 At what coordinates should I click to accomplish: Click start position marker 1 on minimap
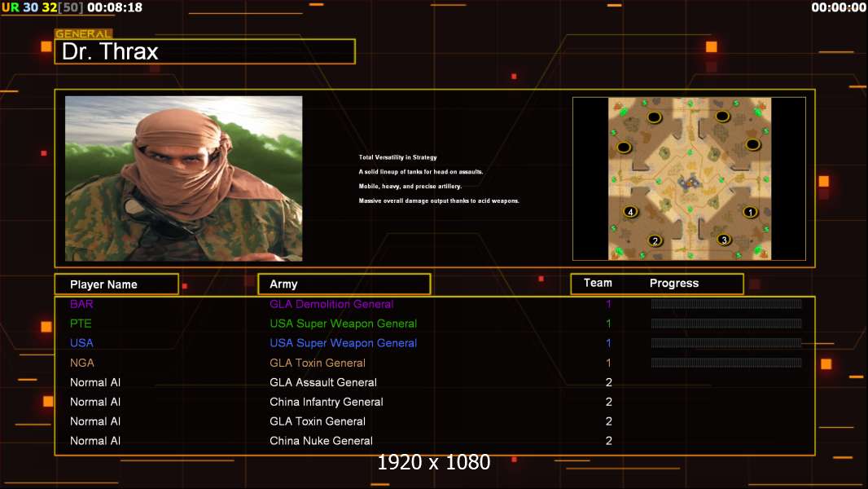click(x=750, y=212)
